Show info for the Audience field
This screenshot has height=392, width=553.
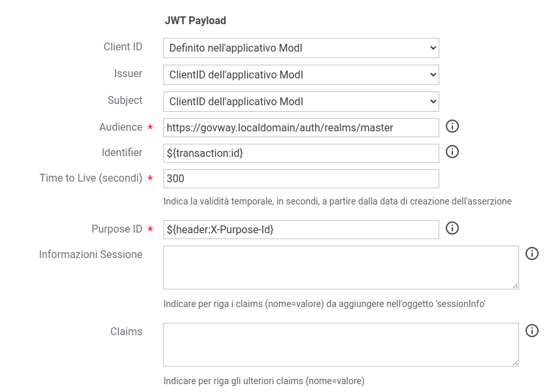(452, 126)
